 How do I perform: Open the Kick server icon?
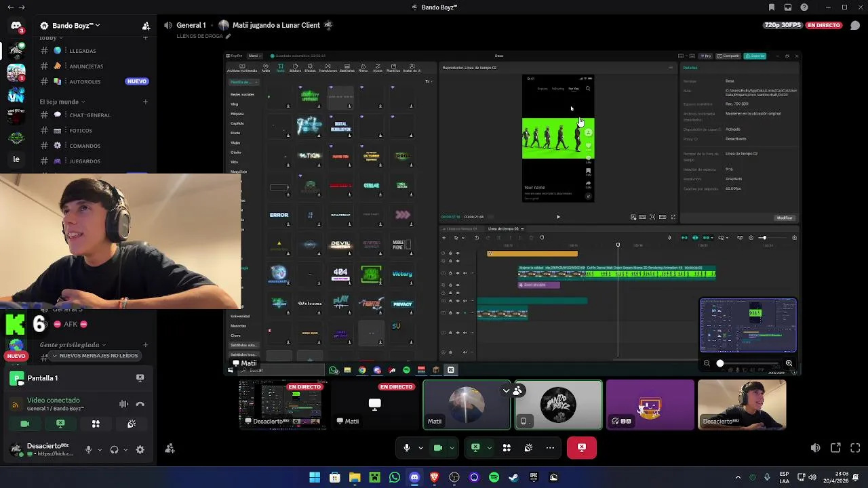[16, 324]
